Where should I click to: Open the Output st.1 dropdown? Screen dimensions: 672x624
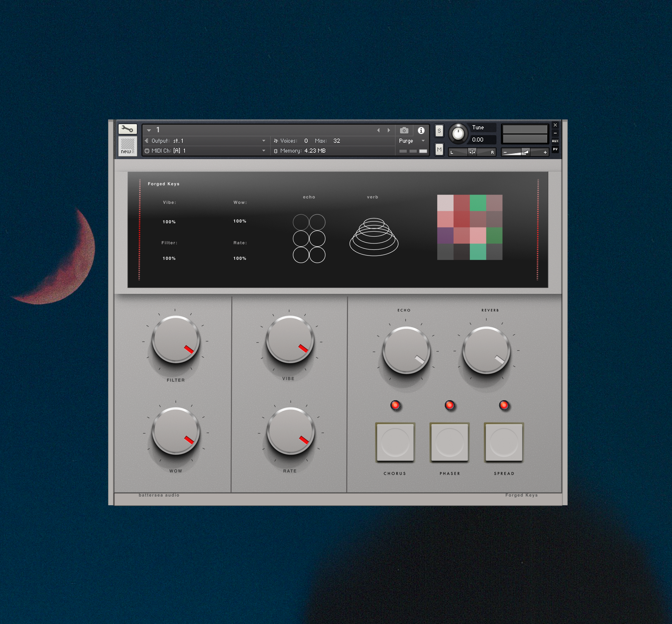coord(264,140)
